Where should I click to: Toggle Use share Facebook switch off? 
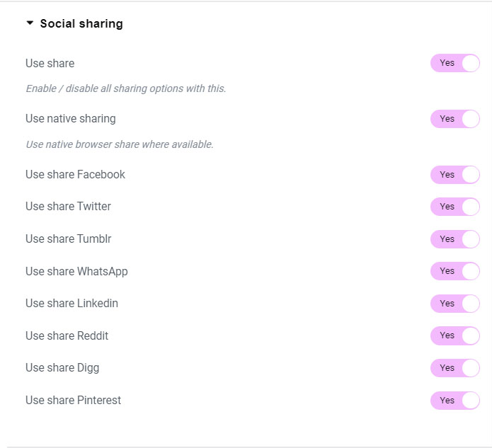tap(455, 175)
